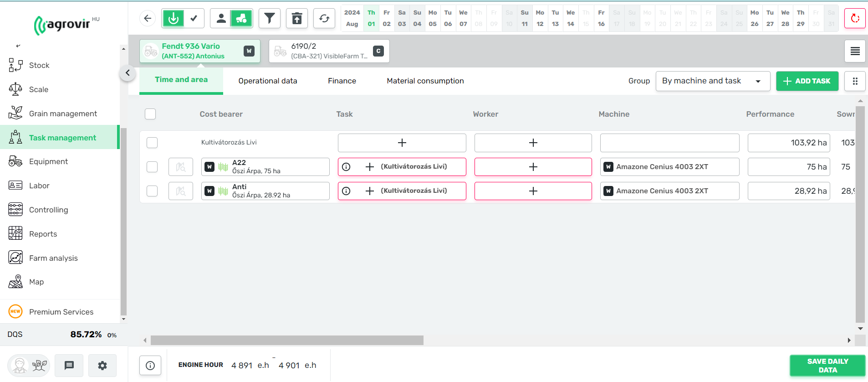Screen dimensions: 868x382
Task: Click SAVE DAILY DATA button
Action: pyautogui.click(x=827, y=366)
